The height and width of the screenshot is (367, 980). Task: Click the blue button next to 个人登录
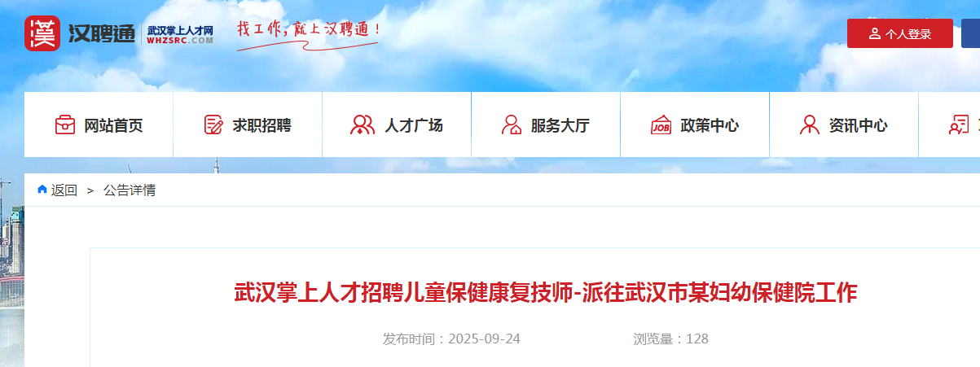coord(970,33)
